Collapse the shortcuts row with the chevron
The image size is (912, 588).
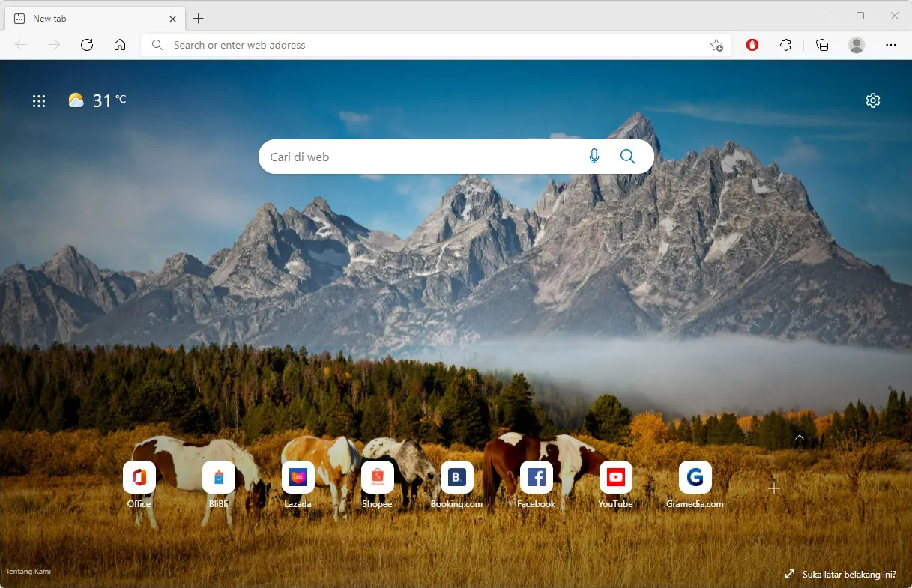(x=799, y=437)
